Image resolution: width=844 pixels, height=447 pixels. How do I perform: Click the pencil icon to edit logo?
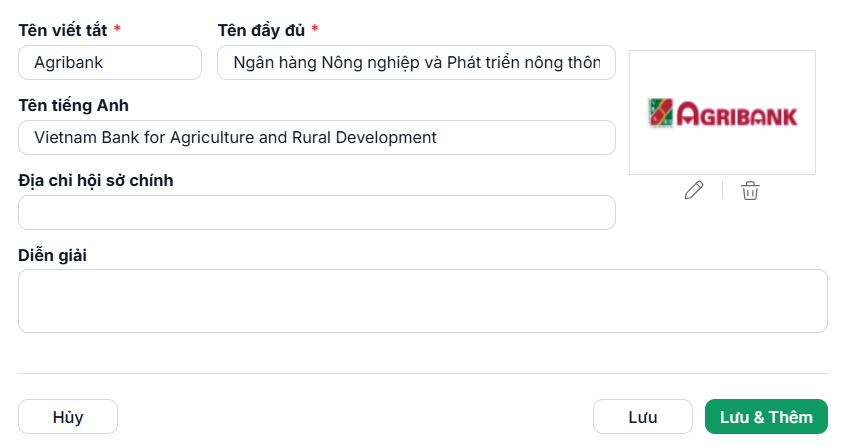[694, 190]
